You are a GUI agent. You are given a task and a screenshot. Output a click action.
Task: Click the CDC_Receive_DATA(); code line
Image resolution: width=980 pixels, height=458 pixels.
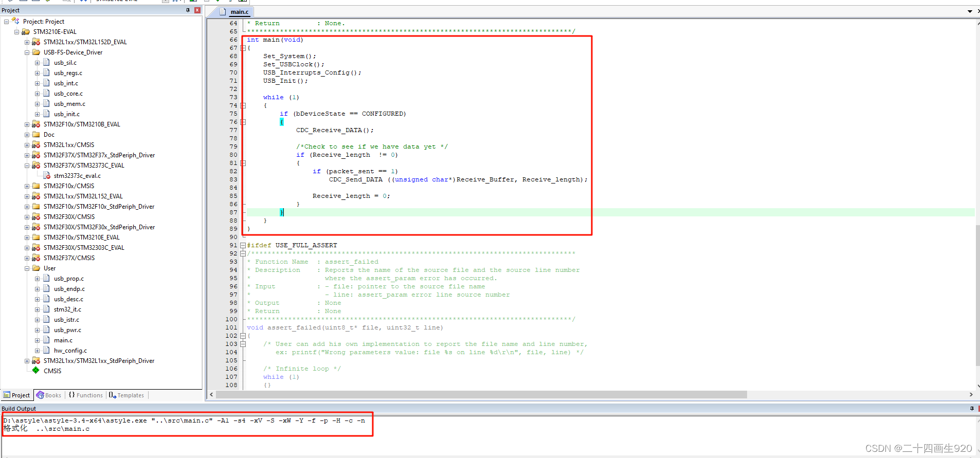pos(335,130)
